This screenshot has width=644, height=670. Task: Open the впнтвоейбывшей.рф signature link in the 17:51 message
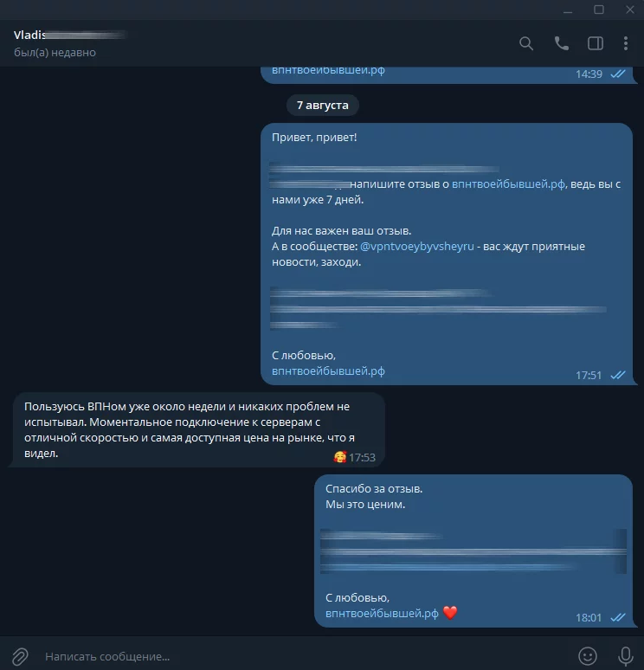pyautogui.click(x=328, y=370)
